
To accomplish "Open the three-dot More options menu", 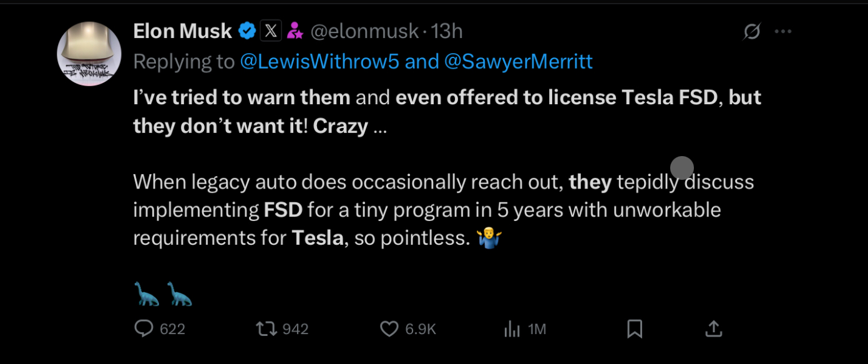I will (783, 31).
